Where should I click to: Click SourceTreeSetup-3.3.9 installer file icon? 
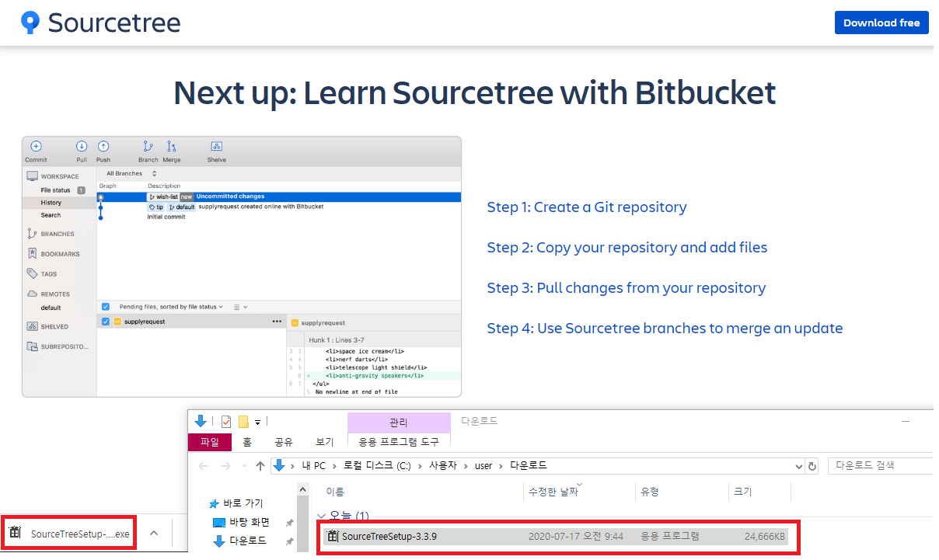click(333, 536)
